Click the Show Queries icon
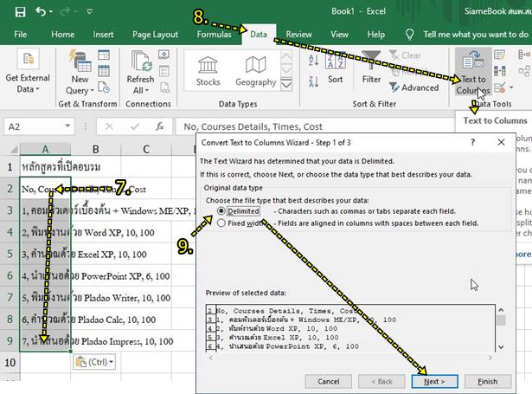The height and width of the screenshot is (394, 532). point(104,55)
